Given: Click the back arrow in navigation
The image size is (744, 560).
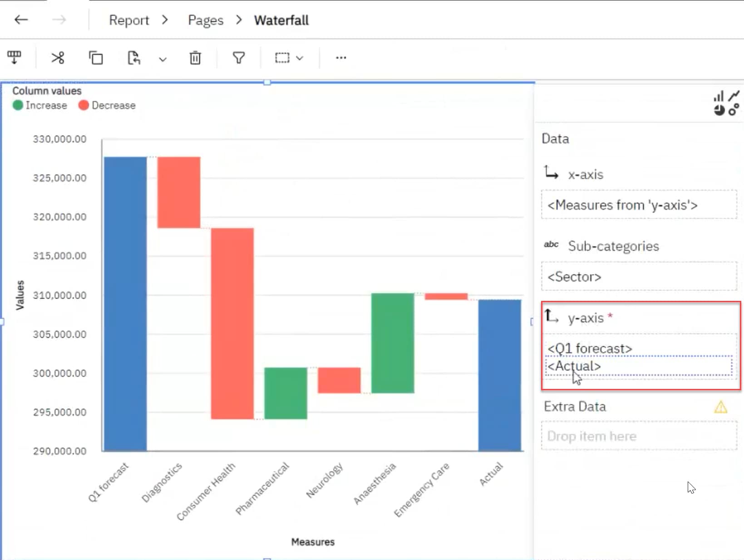Looking at the screenshot, I should coord(21,20).
